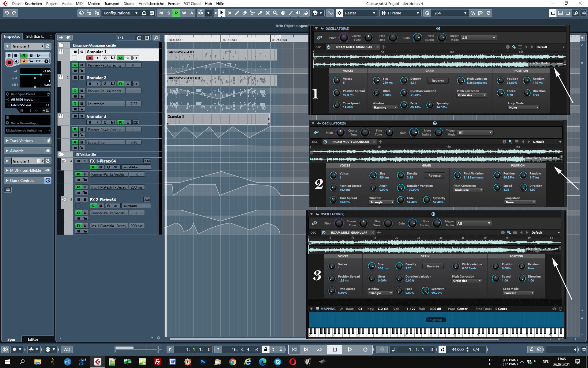Toggle global Read automation R button
This screenshot has width=588, height=368.
[176, 13]
